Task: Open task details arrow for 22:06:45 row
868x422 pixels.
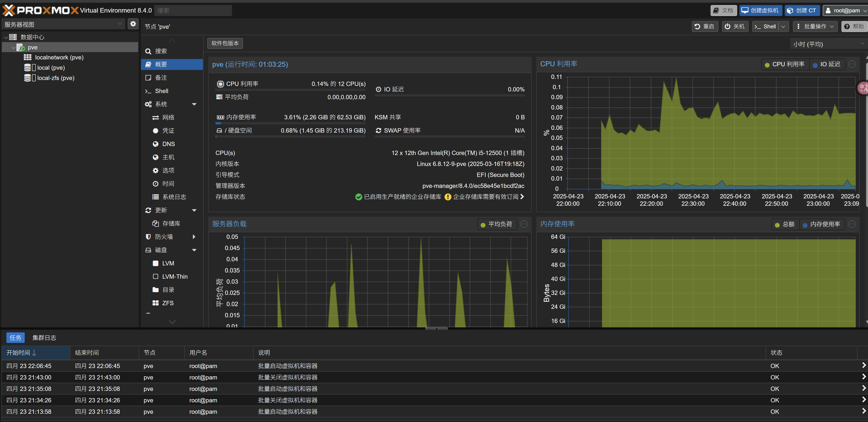Action: pos(864,365)
